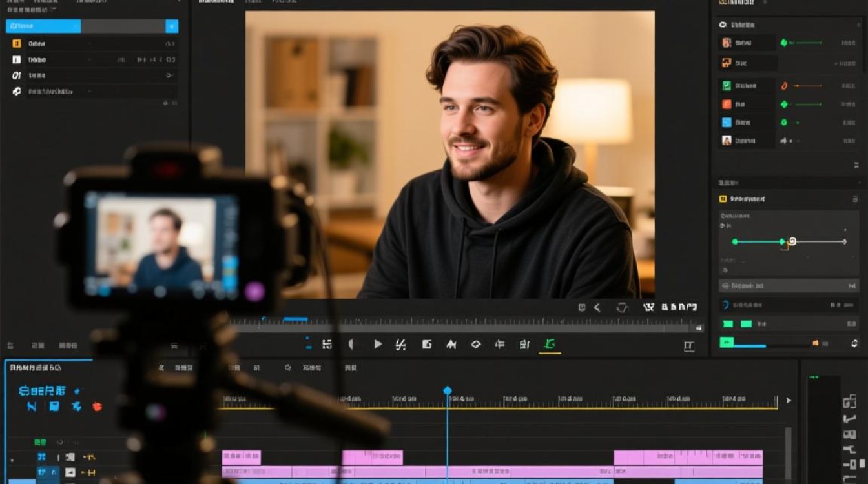Viewport: 868px width, 484px height.
Task: Click the green icon with yellow underline
Action: 550,345
